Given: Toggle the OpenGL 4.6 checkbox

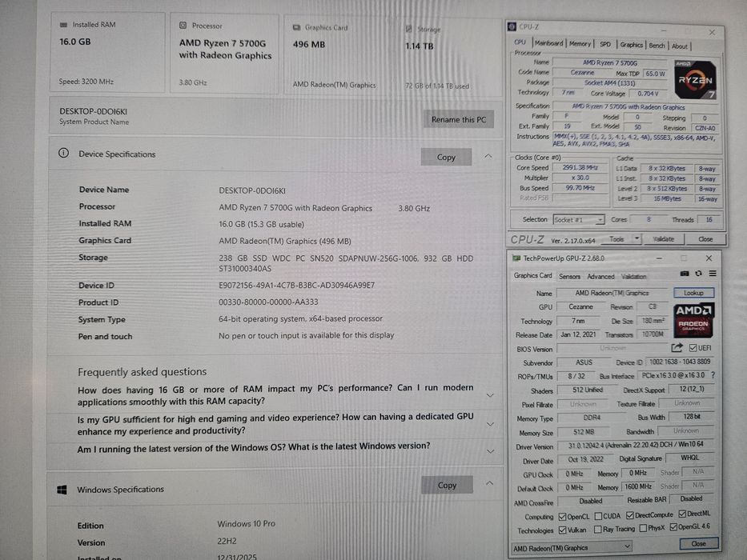Looking at the screenshot, I should coord(673,527).
